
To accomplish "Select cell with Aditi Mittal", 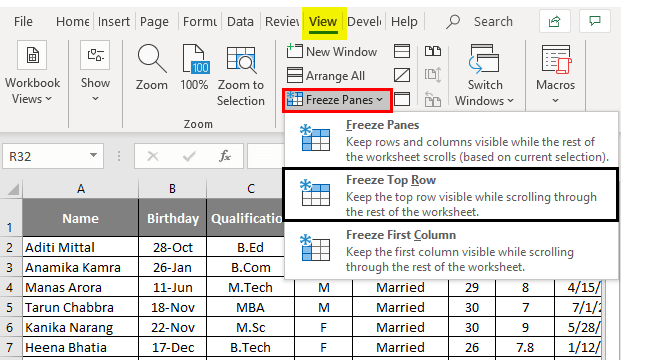I will point(81,247).
